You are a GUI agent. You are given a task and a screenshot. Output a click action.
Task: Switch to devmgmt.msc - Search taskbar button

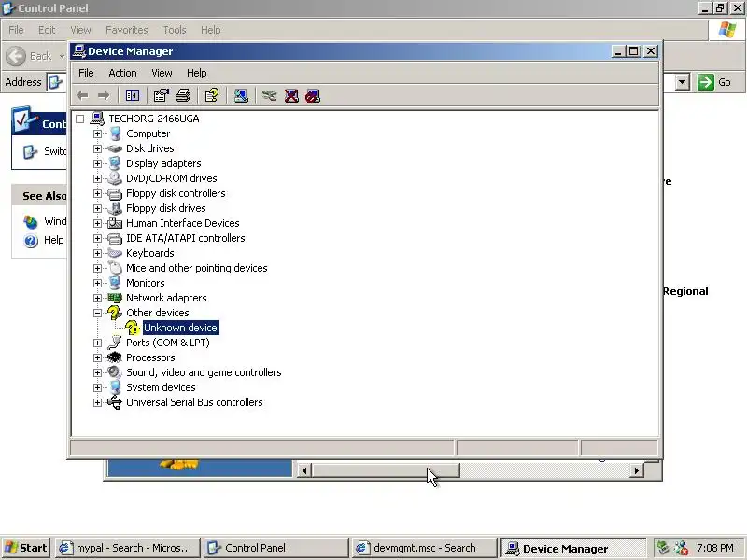(423, 548)
